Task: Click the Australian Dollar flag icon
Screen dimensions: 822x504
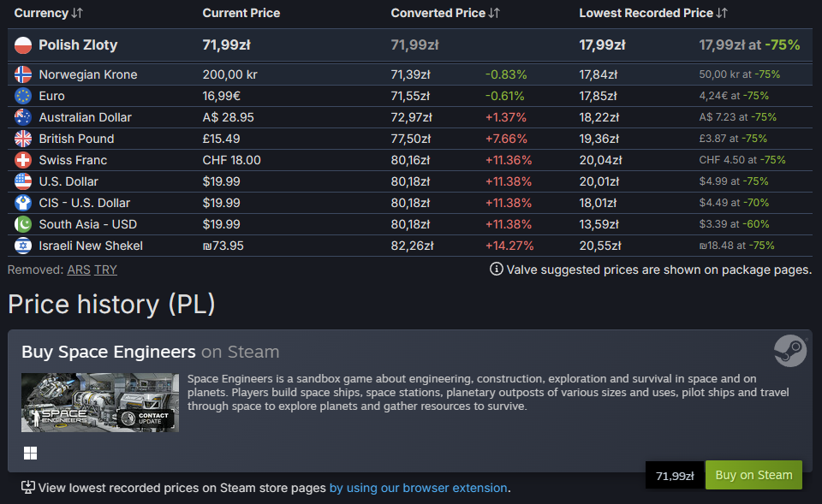Action: click(x=23, y=117)
